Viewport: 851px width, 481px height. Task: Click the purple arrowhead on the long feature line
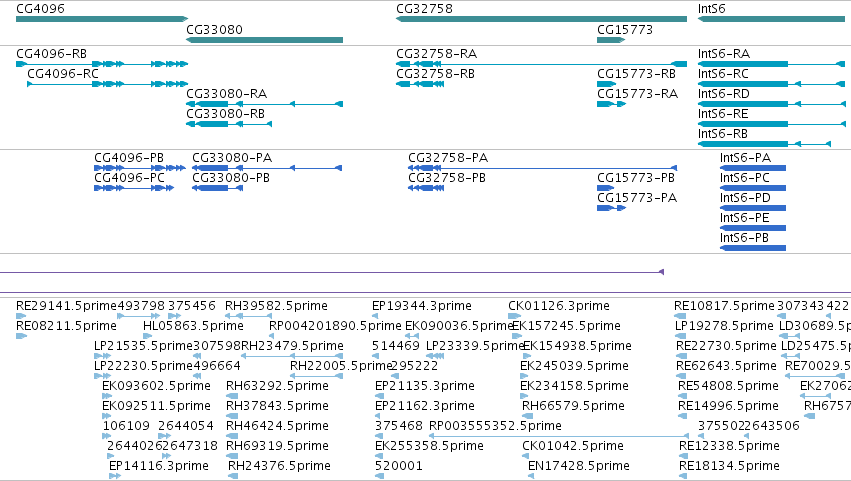(x=661, y=272)
